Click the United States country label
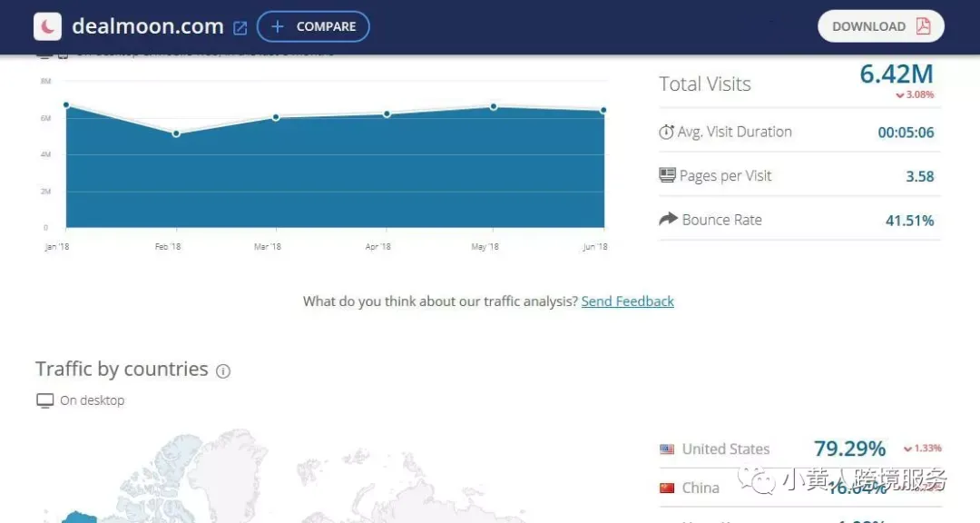 [726, 449]
